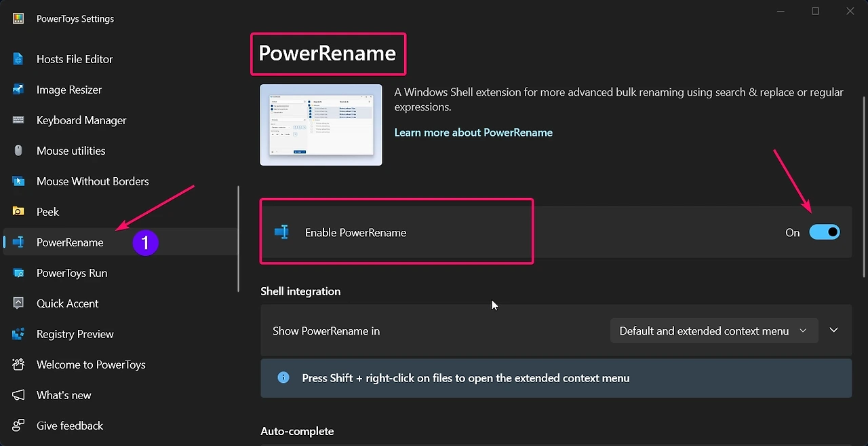This screenshot has width=868, height=446.
Task: Click the Peek sidebar icon
Action: coord(18,212)
